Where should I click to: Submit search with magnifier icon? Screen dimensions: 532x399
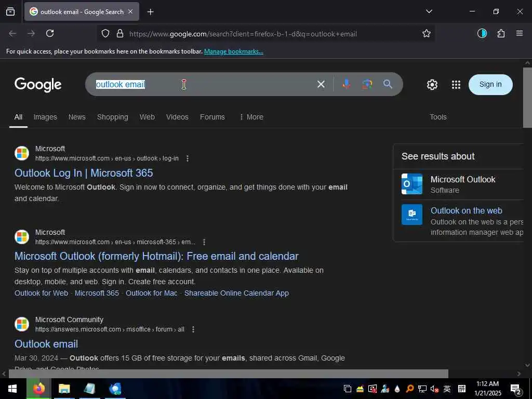pos(388,84)
